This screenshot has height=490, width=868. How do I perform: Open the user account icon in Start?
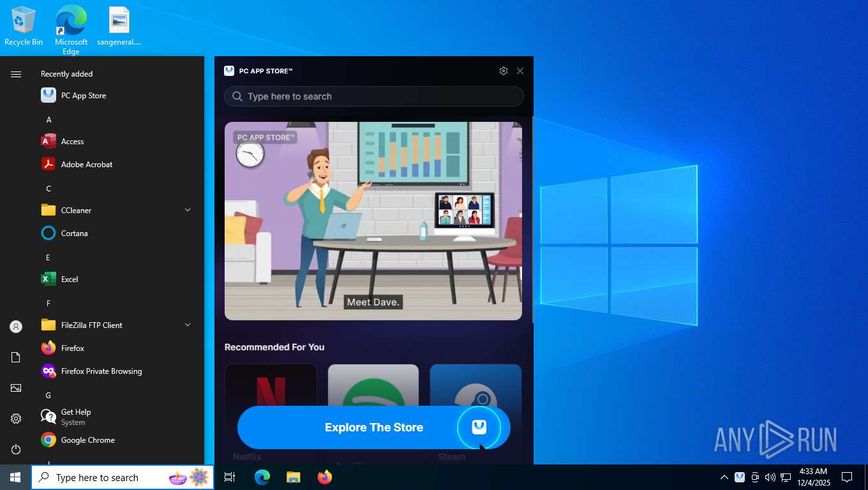click(16, 327)
